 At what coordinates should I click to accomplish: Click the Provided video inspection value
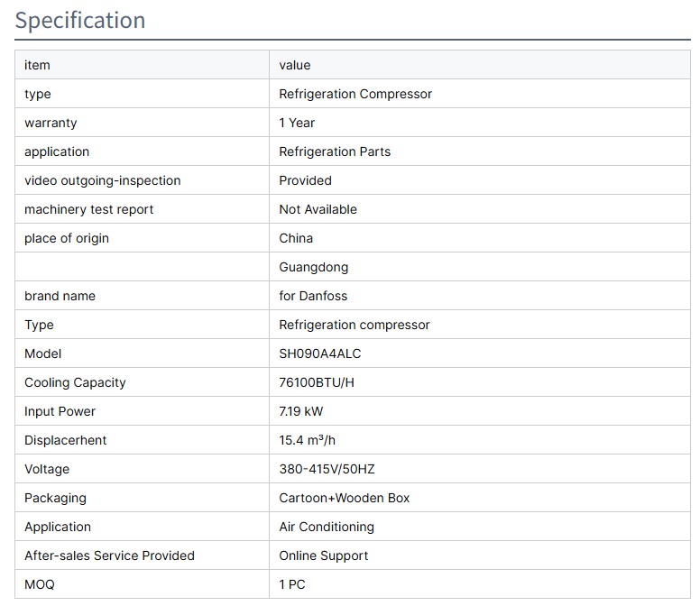click(x=305, y=180)
